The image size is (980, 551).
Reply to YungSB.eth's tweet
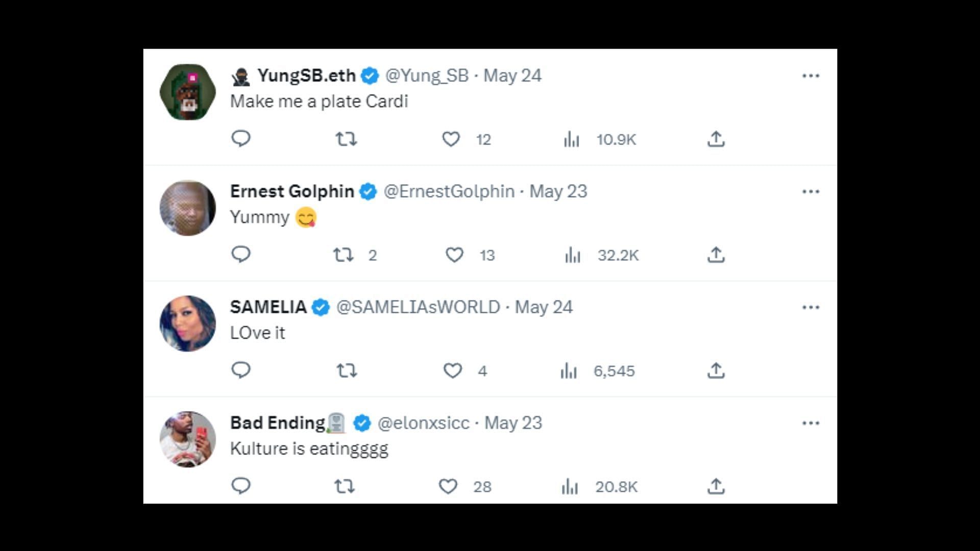click(x=240, y=138)
